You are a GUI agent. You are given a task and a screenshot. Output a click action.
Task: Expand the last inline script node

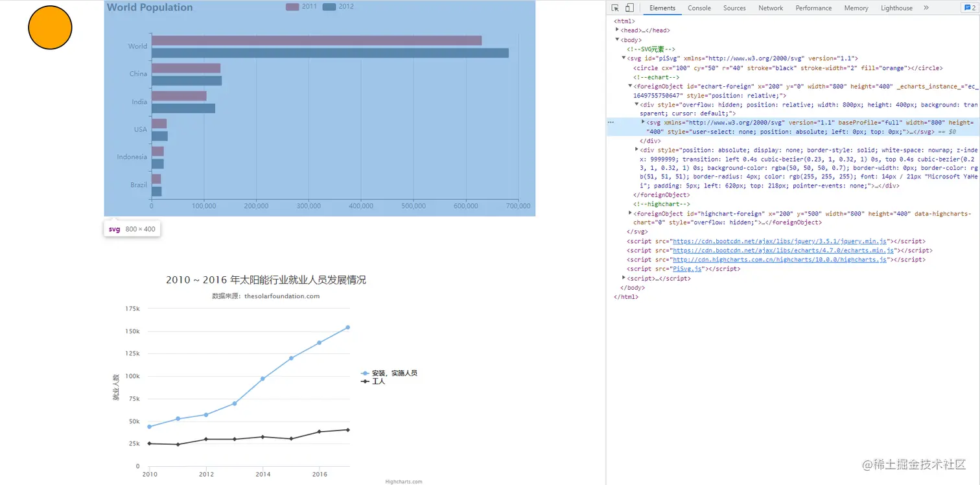(x=624, y=278)
